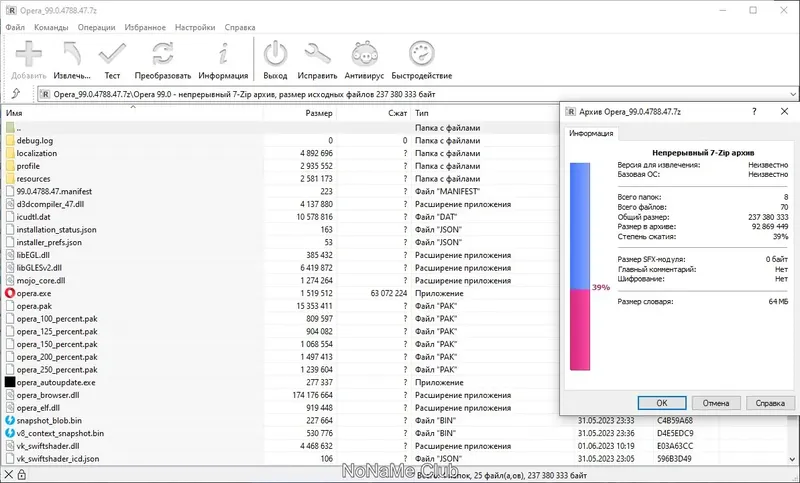Select the opera_150_percent.pak file
Viewport: 800px width, 483px height.
pos(57,344)
